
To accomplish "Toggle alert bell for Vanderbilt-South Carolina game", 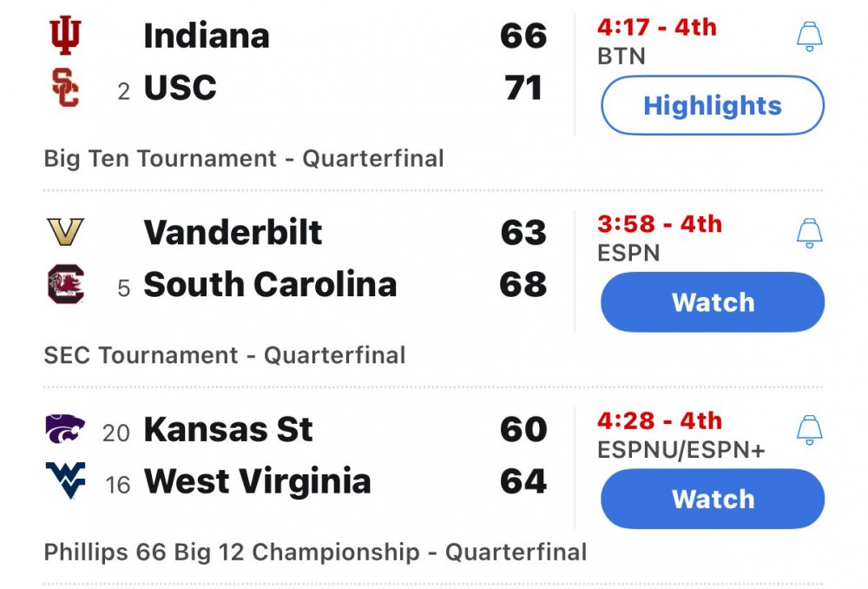I will pos(809,233).
